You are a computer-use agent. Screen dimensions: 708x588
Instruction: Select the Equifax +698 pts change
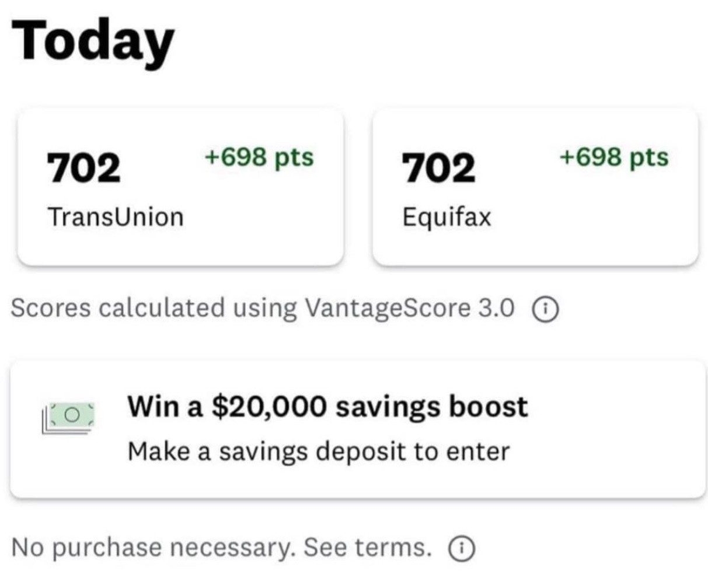coord(613,157)
